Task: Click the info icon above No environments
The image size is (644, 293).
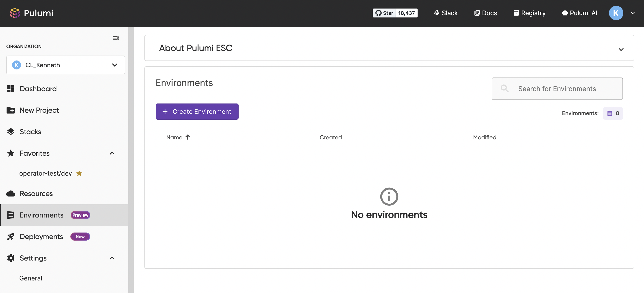Action: (x=389, y=197)
